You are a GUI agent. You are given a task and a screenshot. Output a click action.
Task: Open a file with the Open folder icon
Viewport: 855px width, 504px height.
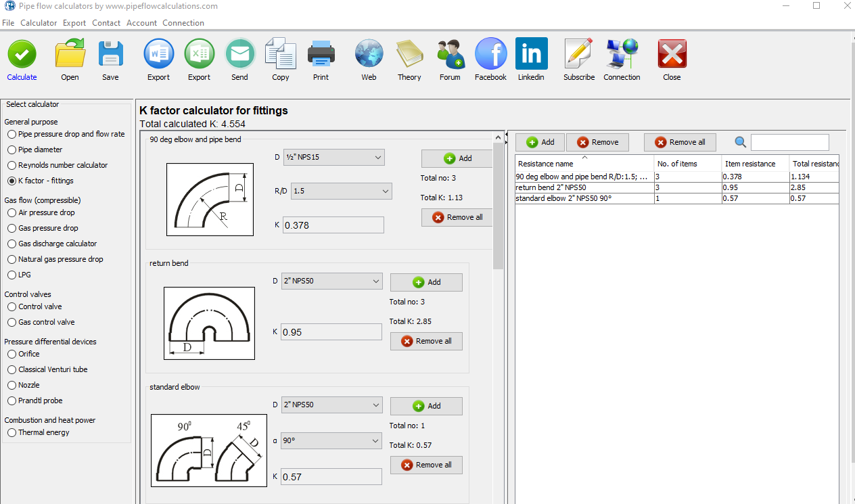pos(70,54)
